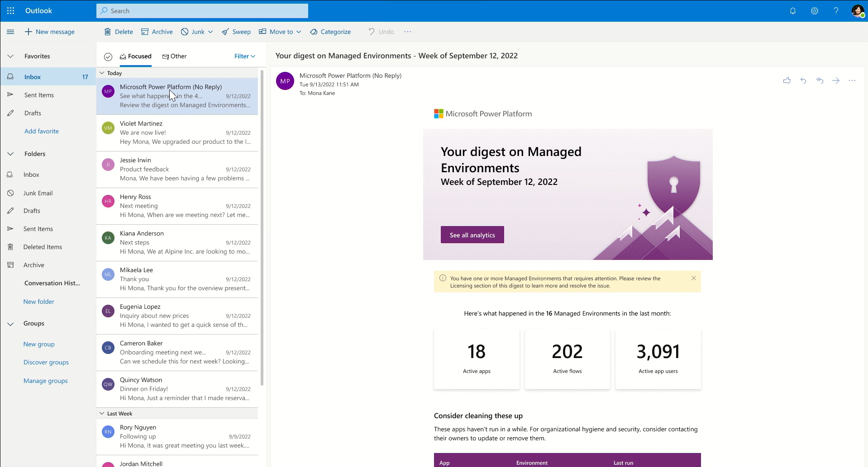This screenshot has width=868, height=467.
Task: Click Cameron Baker's CB avatar
Action: tap(108, 348)
